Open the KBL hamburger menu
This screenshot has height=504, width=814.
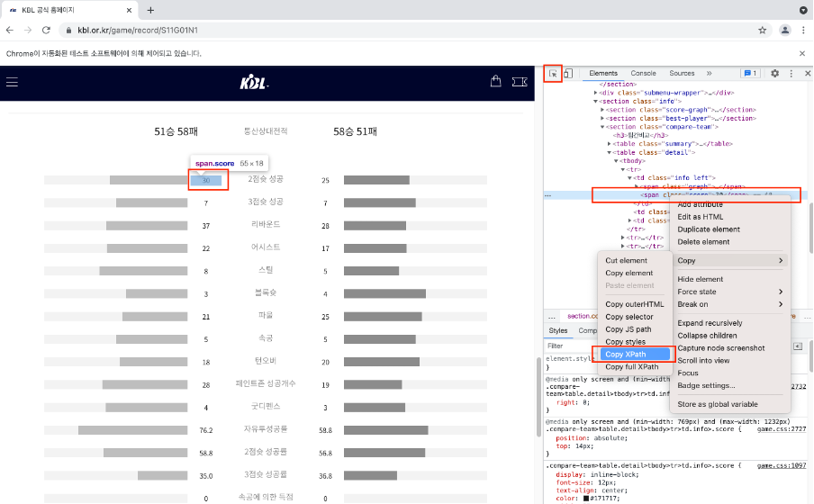12,82
